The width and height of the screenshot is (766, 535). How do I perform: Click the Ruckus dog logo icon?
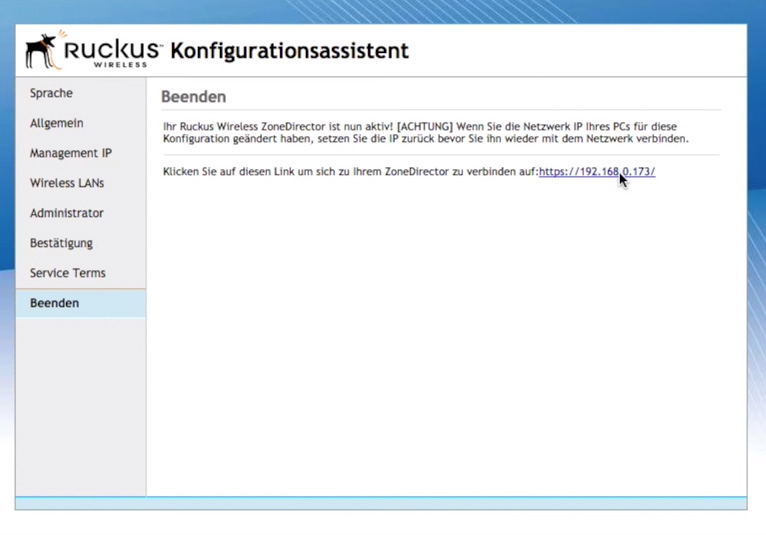(42, 50)
